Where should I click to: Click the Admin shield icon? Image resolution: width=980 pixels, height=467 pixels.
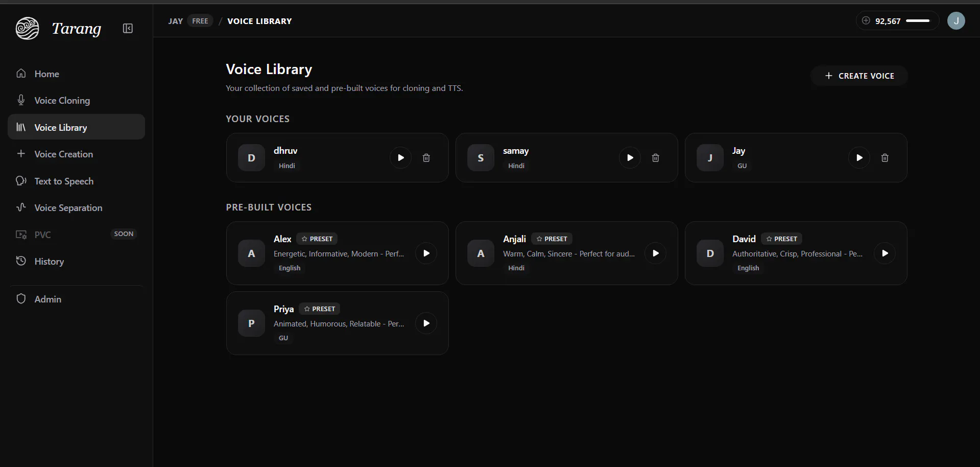click(21, 298)
